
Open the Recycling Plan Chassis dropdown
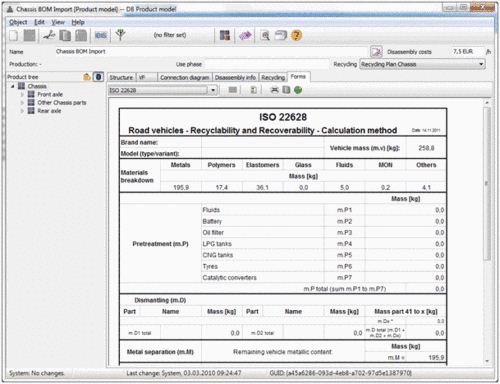tap(481, 64)
